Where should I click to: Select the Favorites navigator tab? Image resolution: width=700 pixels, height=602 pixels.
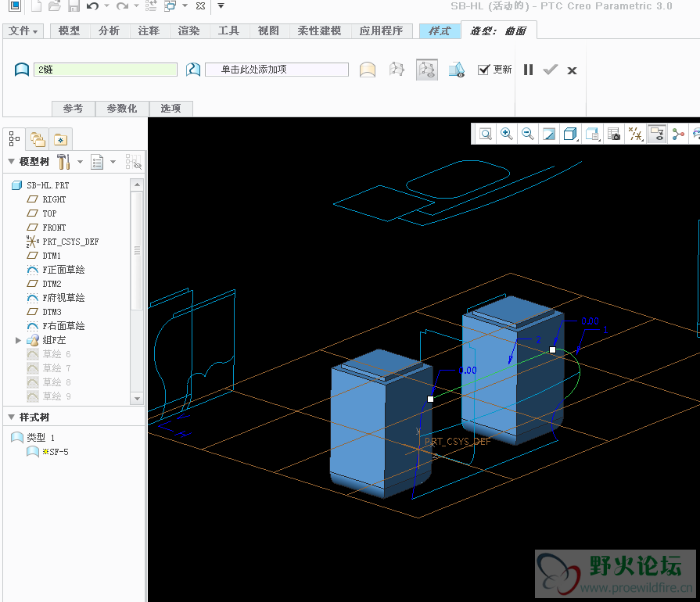click(x=61, y=139)
